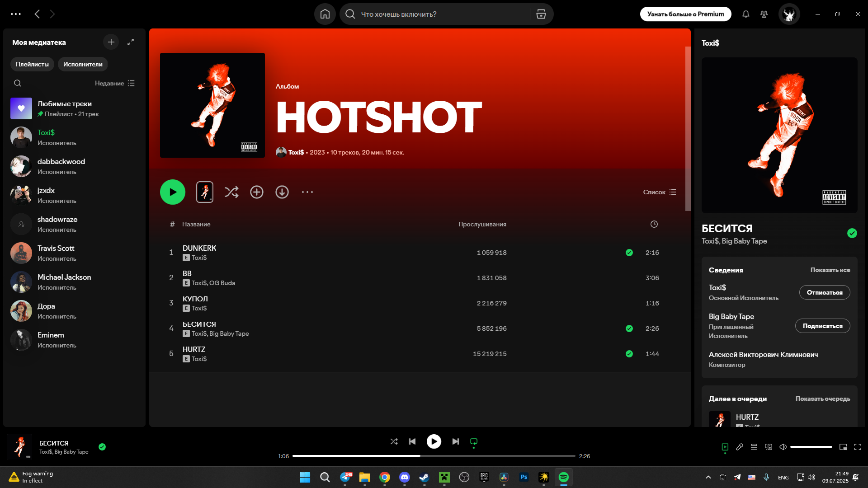Viewport: 868px width, 488px height.
Task: Mute the volume speaker icon
Action: point(783,447)
